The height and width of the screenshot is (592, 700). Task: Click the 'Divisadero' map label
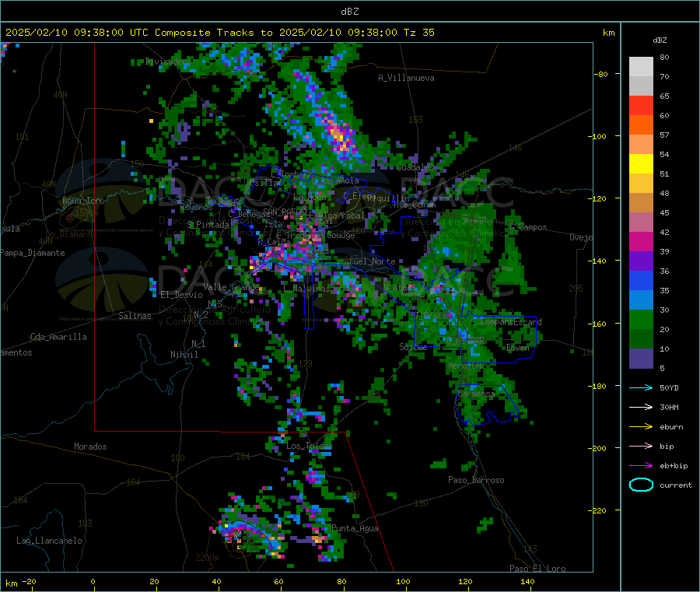click(168, 61)
